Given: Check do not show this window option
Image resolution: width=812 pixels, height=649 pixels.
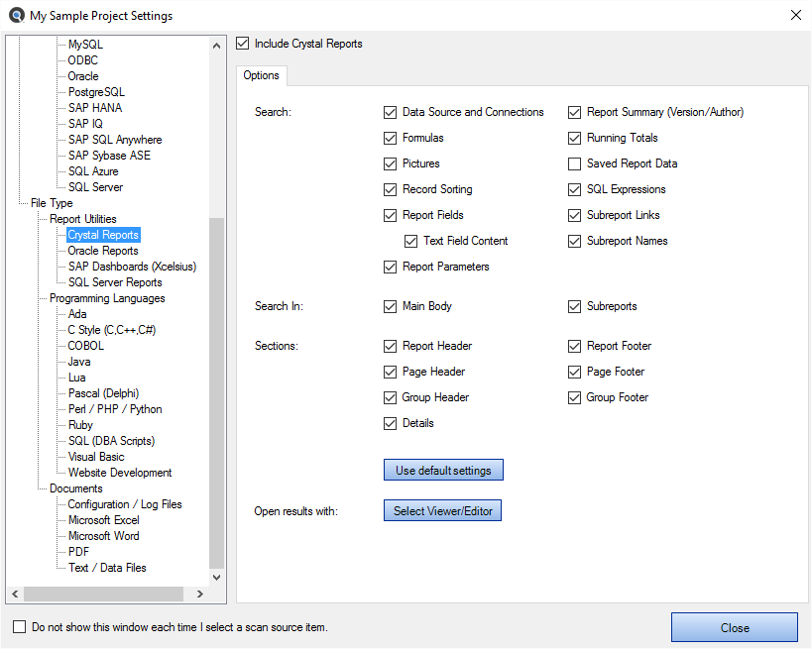Looking at the screenshot, I should (19, 627).
